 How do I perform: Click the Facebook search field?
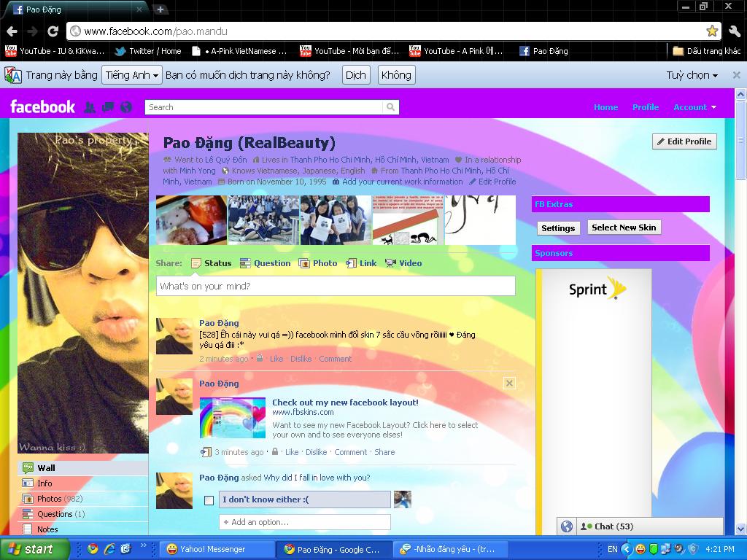[x=264, y=107]
